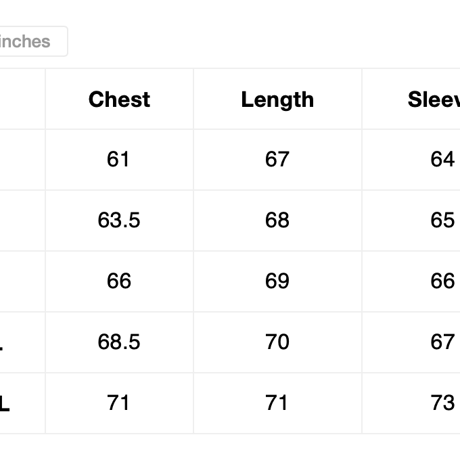Viewport: 460px width, 460px height.
Task: Select chest value 66 cell
Action: [119, 281]
